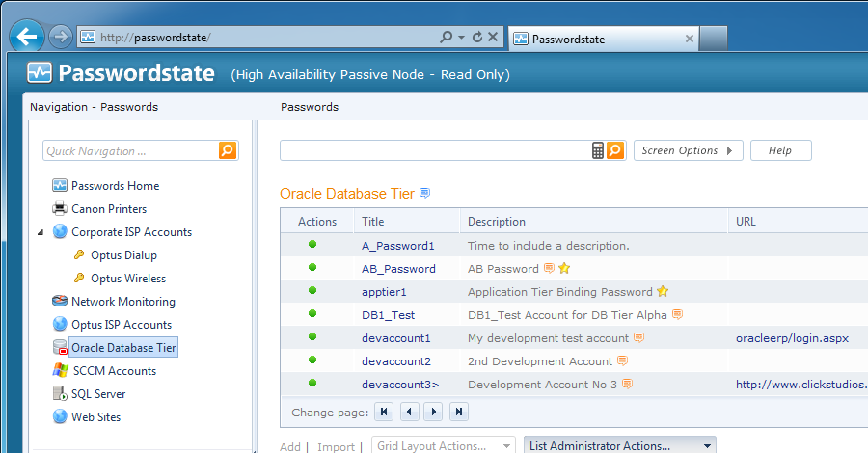Open a new blank browser tab
868x453 pixels.
click(714, 39)
